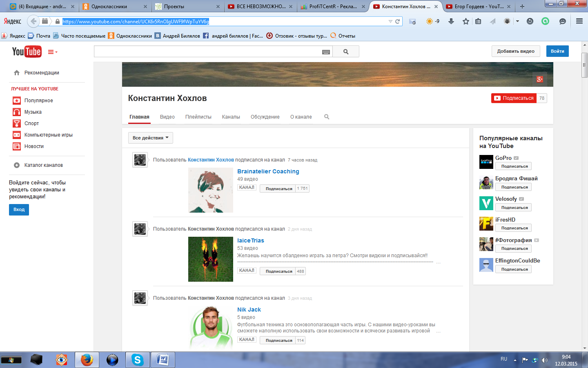This screenshot has height=368, width=588.
Task: Expand the toolbar extension dropdown arrow
Action: pos(517,21)
